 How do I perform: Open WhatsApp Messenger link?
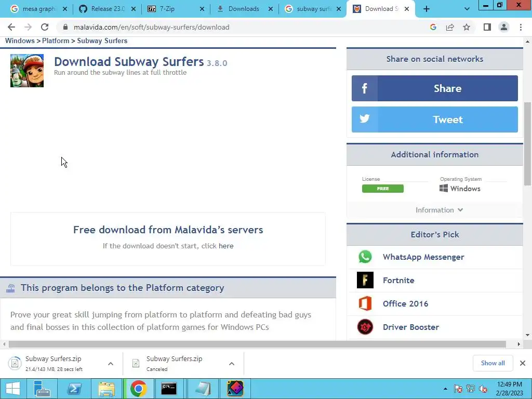point(423,257)
